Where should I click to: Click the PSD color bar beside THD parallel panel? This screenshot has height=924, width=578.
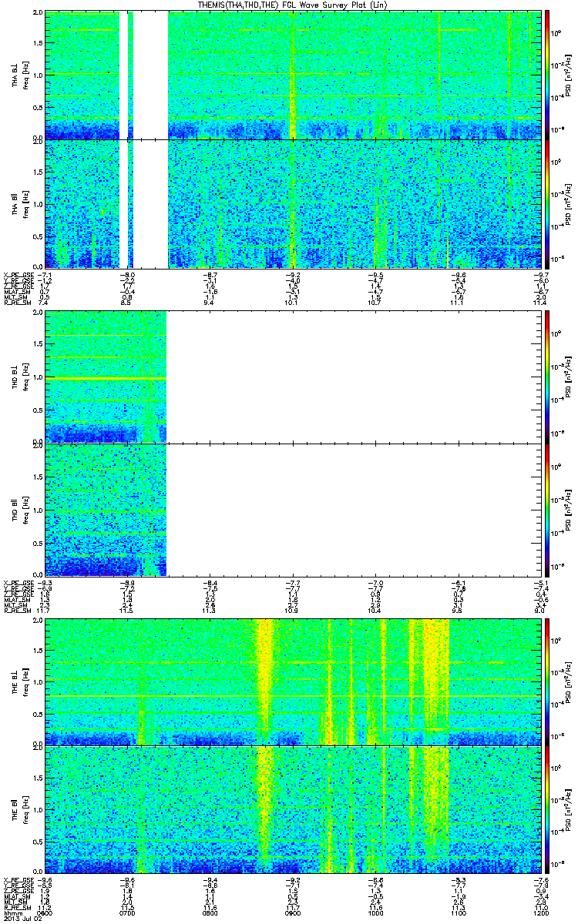(x=547, y=509)
